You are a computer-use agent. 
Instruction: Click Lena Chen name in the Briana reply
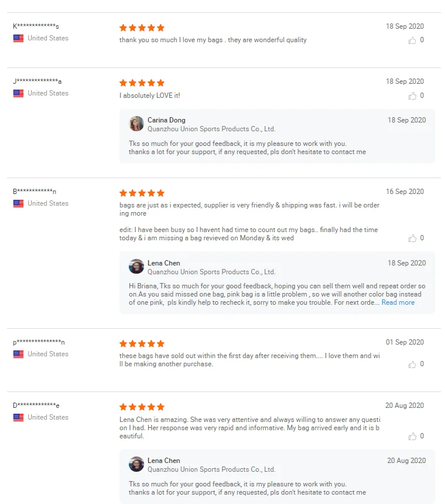(164, 263)
